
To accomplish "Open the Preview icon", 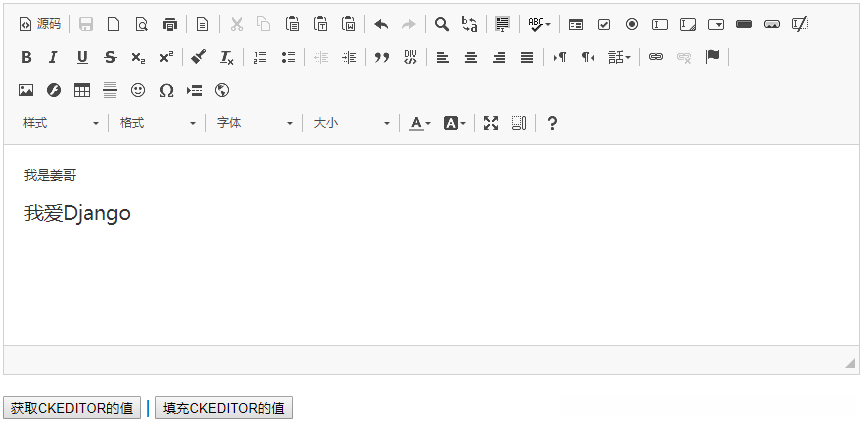I will (x=142, y=24).
